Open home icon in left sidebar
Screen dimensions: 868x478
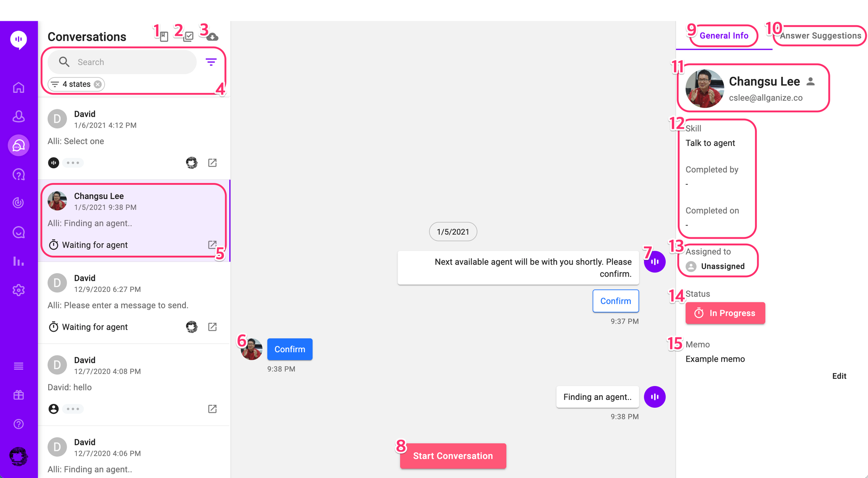(19, 88)
